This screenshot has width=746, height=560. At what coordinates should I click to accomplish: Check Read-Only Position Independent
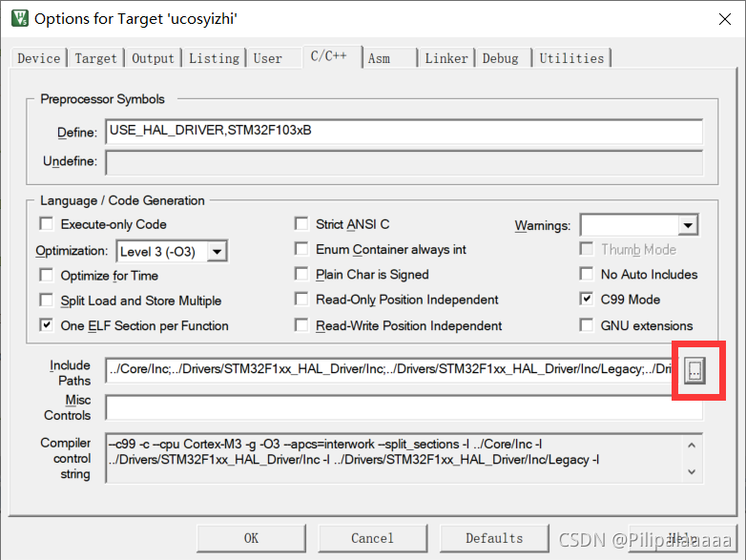coord(301,300)
